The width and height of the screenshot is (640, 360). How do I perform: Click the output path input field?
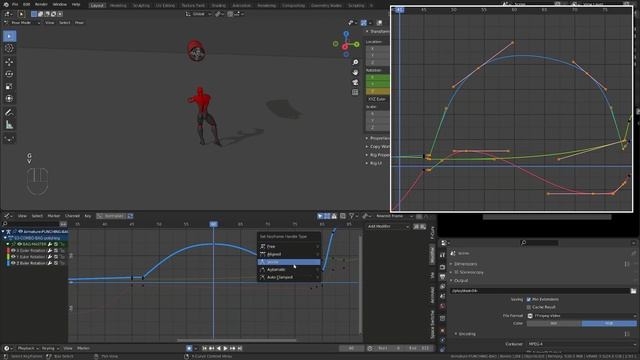[540, 291]
